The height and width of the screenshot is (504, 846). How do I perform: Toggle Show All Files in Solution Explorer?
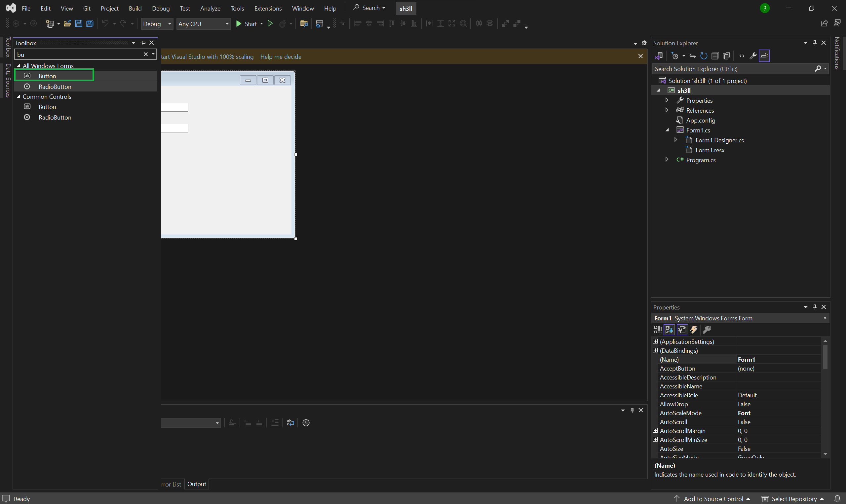[726, 56]
